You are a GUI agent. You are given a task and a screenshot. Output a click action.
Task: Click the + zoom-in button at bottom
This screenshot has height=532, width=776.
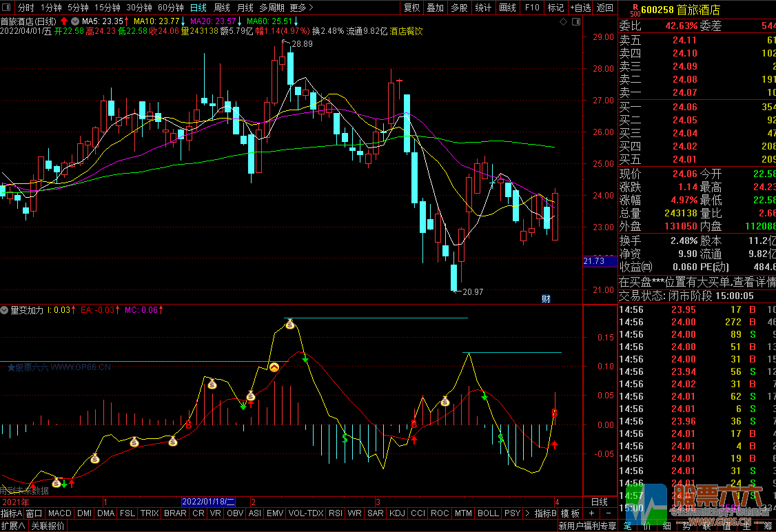[591, 513]
